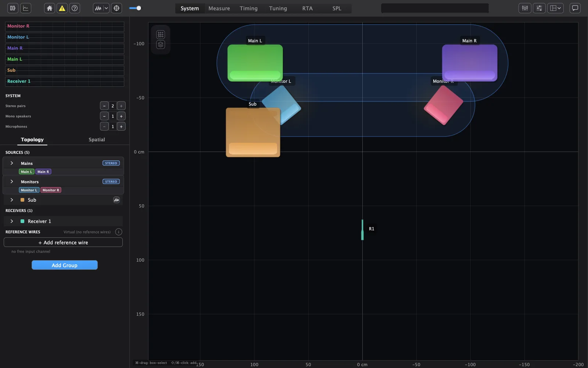Screen dimensions: 588x368
Task: Switch to the SPL tab
Action: tap(337, 8)
